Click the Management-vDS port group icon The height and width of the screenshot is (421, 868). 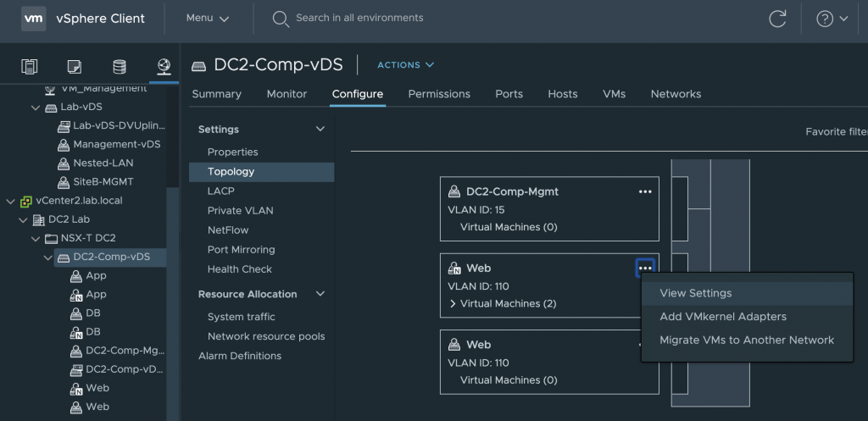pos(64,145)
